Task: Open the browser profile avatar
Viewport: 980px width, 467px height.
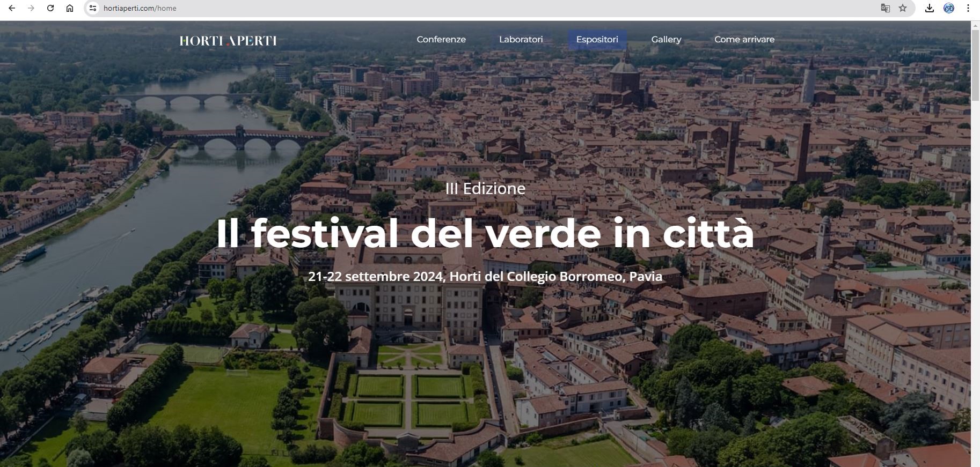Action: pyautogui.click(x=949, y=8)
